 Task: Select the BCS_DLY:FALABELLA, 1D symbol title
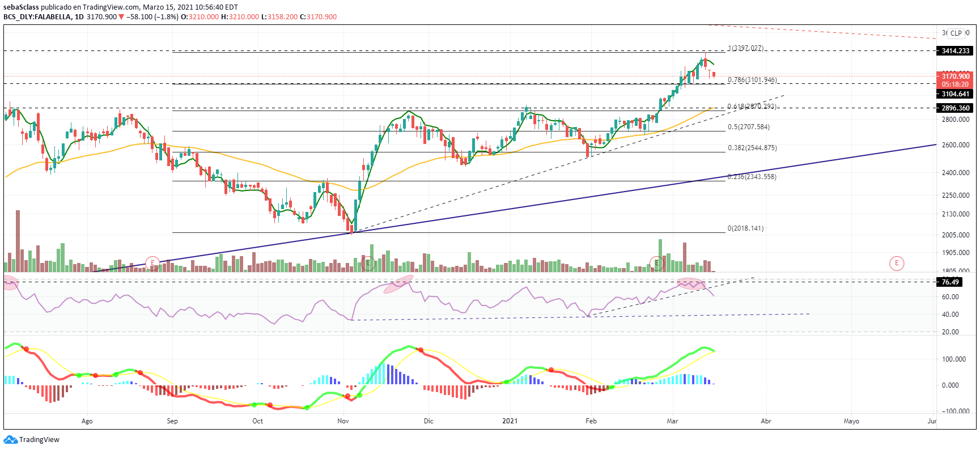(x=44, y=17)
